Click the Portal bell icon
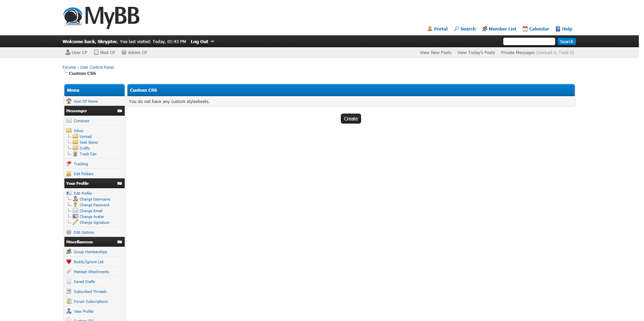The width and height of the screenshot is (644, 321). click(x=430, y=29)
